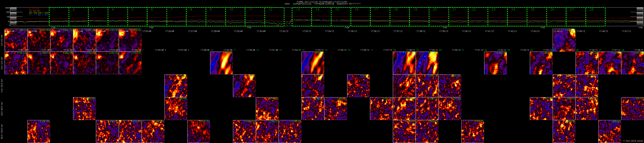
Task: Open the 25.0-50.0 keV image for interval 15
Action: (336, 109)
